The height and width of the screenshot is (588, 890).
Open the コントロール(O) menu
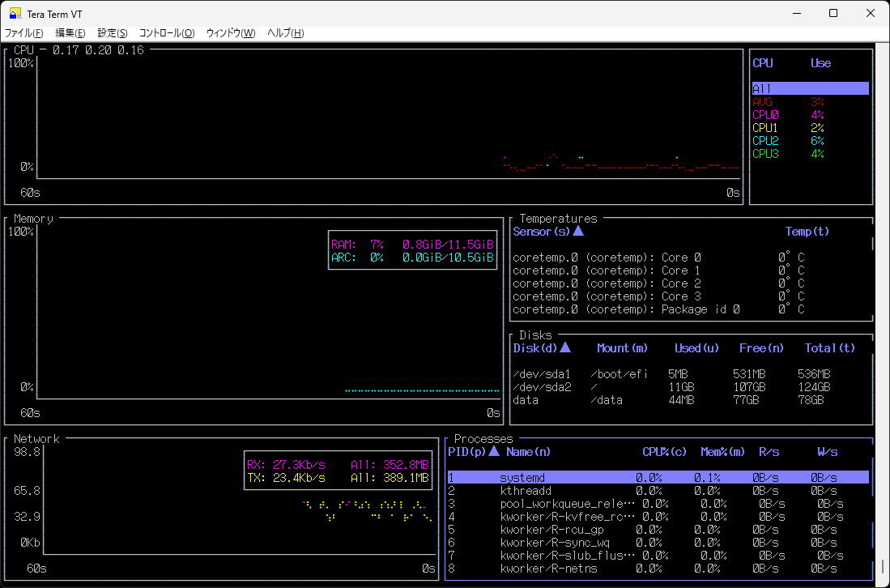tap(167, 33)
